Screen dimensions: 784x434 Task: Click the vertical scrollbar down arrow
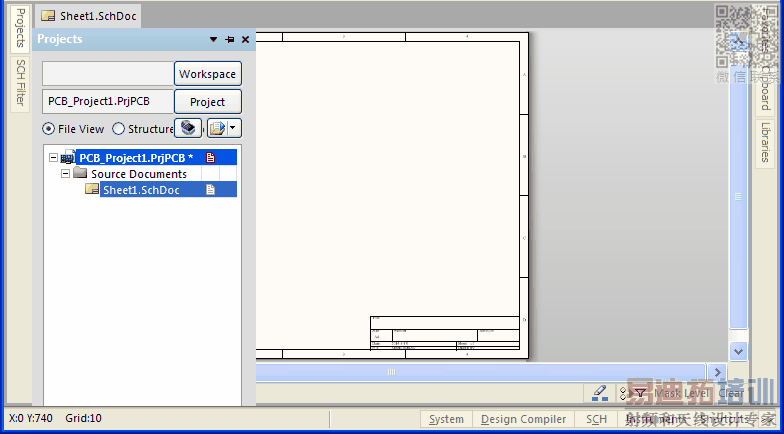pos(738,352)
